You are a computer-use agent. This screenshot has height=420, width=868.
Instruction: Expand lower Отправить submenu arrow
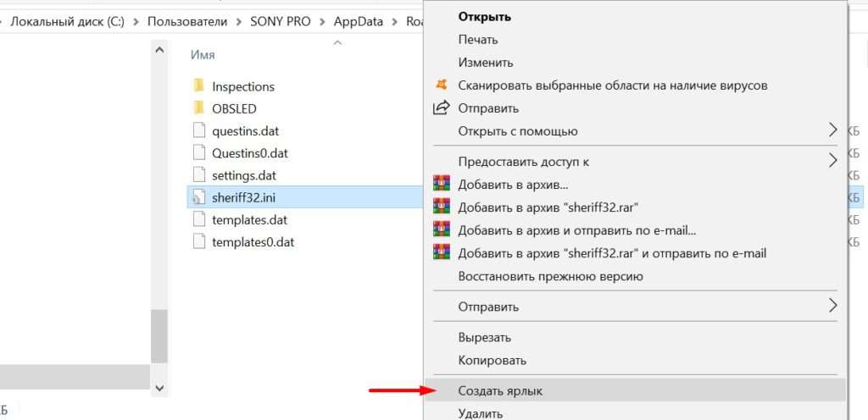832,306
